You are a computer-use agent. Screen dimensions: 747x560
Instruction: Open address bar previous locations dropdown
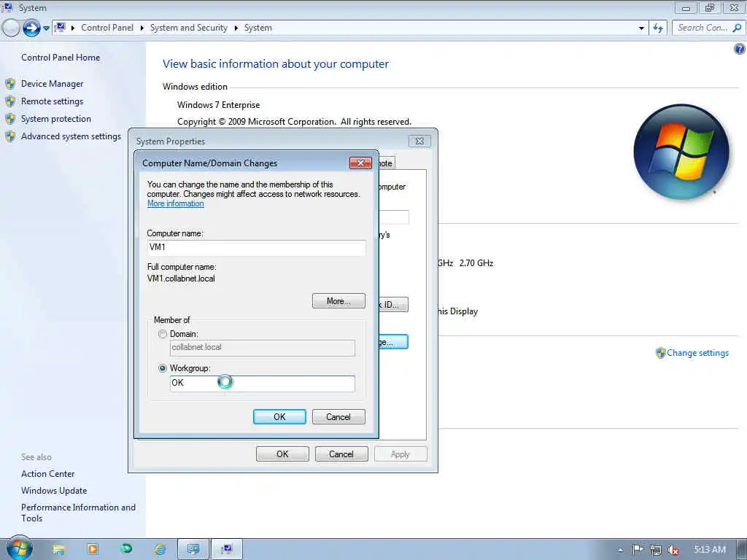(641, 28)
